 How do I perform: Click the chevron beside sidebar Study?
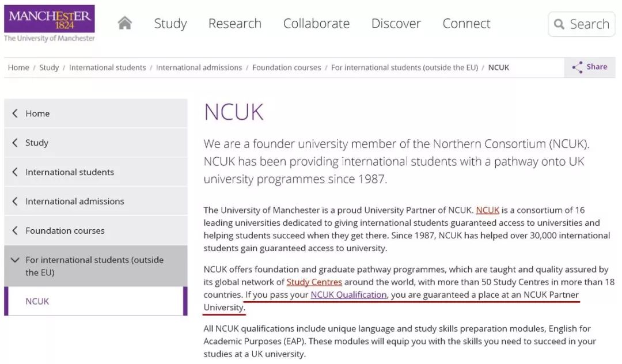tap(15, 143)
